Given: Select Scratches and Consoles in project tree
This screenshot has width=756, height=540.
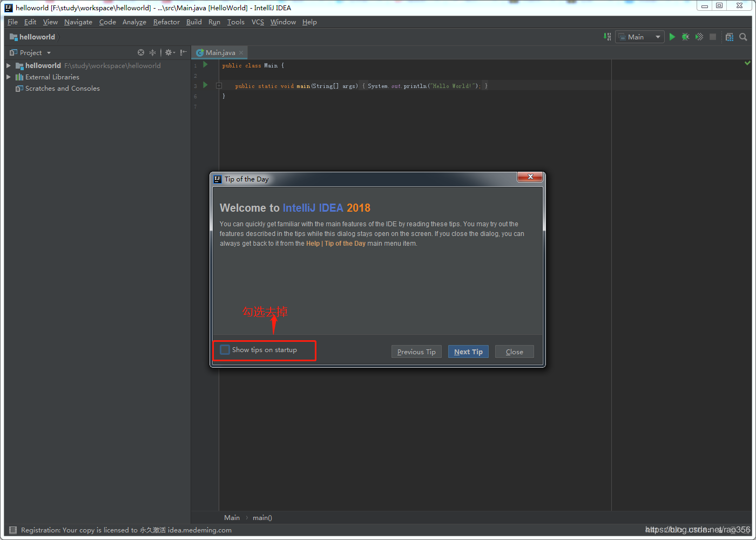Looking at the screenshot, I should tap(63, 89).
